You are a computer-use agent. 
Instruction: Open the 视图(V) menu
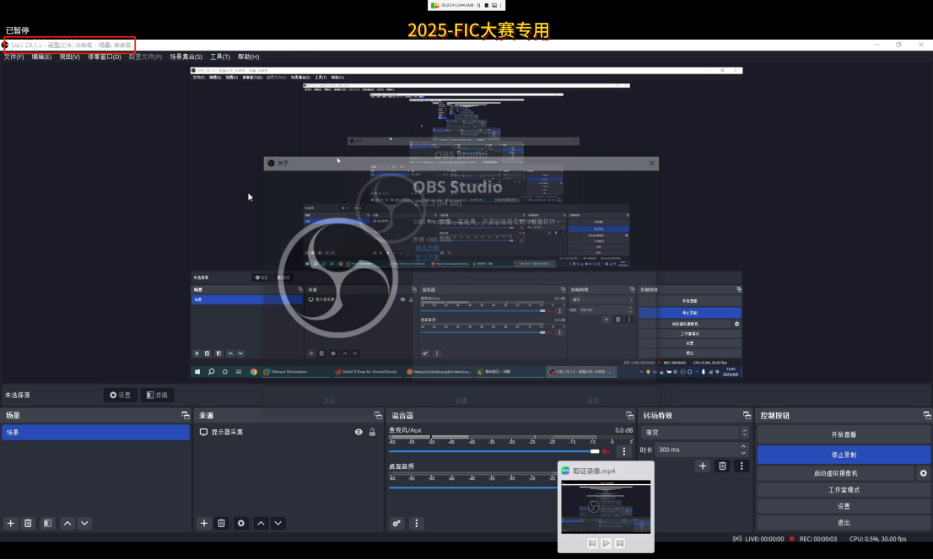click(70, 57)
